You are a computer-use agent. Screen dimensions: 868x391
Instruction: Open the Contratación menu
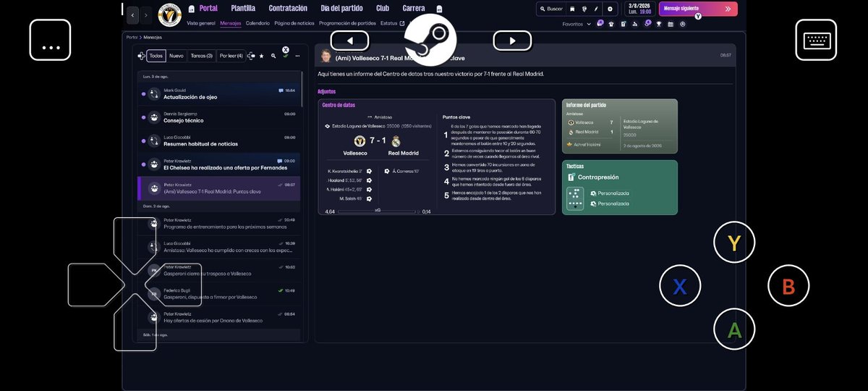point(288,9)
